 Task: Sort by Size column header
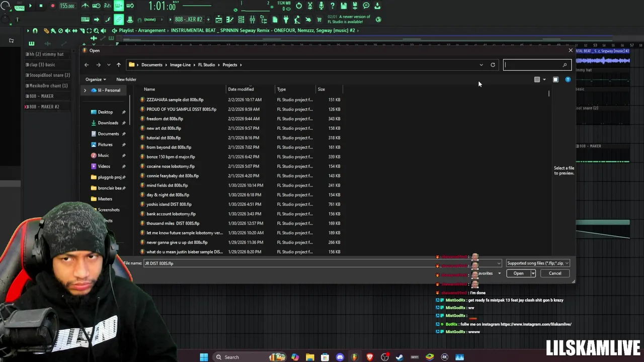321,89
